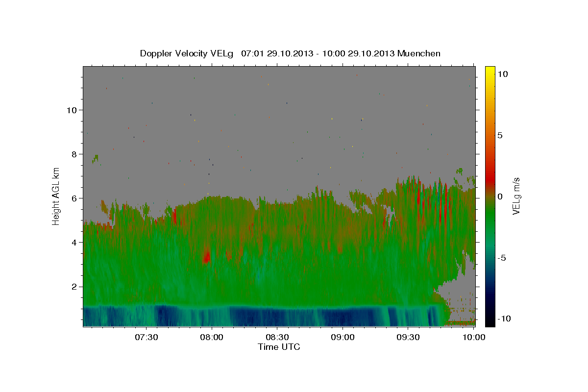Viewport: 588px width, 392px height.
Task: Click the 08:30 time tick label
Action: tap(277, 337)
